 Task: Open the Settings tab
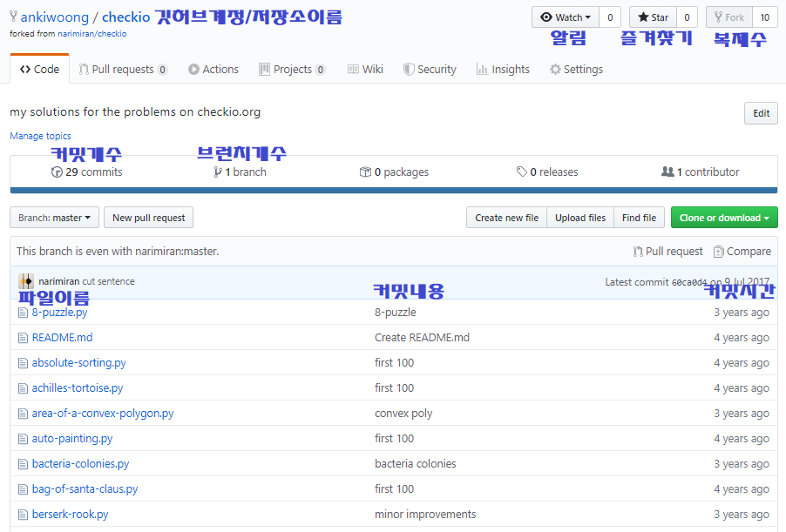(x=576, y=69)
